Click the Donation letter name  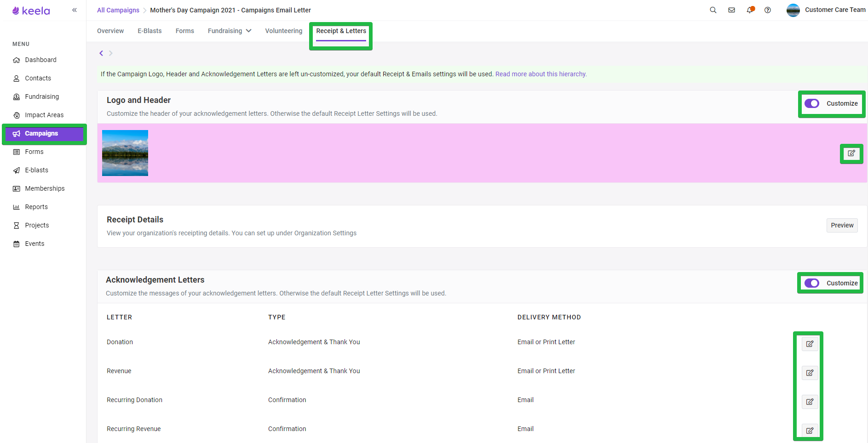click(120, 342)
